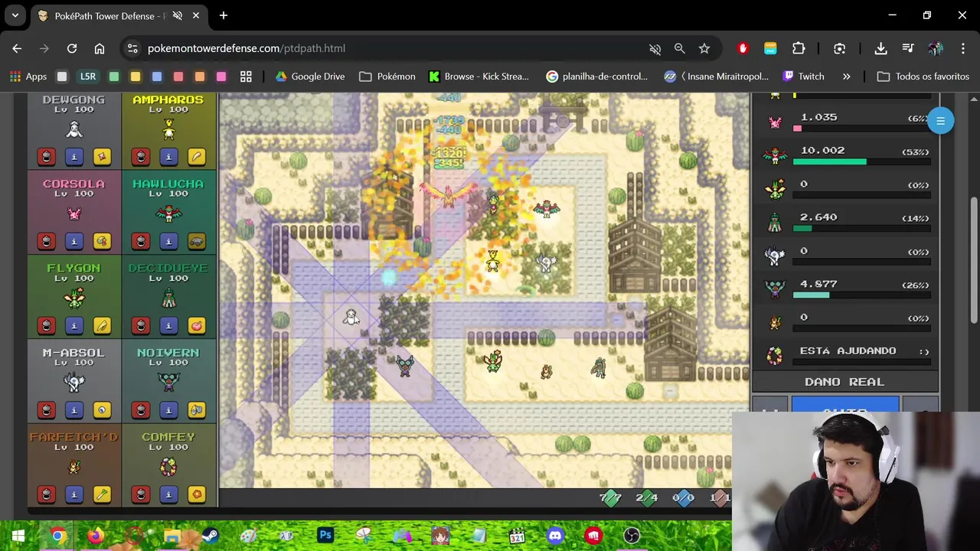980x551 pixels.
Task: Select the Dewgong tower on the map
Action: click(351, 317)
